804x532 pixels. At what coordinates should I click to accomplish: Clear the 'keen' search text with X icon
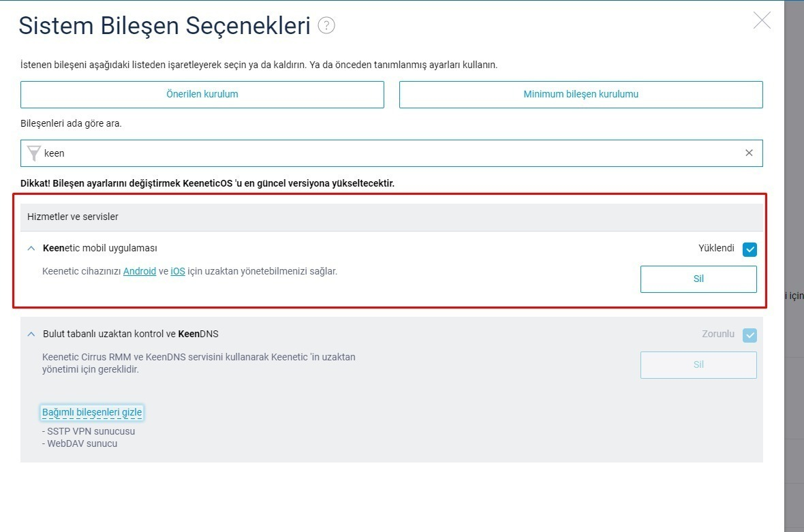(749, 153)
